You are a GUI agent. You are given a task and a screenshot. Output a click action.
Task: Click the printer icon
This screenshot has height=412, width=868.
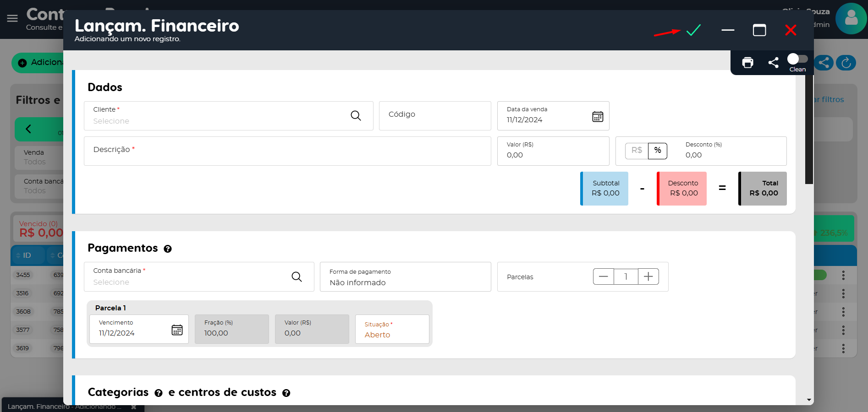[747, 63]
